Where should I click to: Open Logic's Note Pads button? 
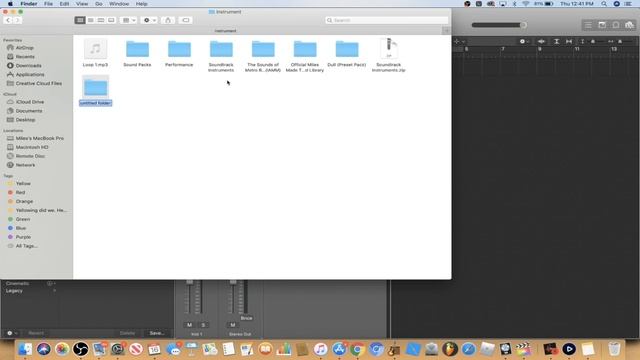pyautogui.click(x=602, y=25)
